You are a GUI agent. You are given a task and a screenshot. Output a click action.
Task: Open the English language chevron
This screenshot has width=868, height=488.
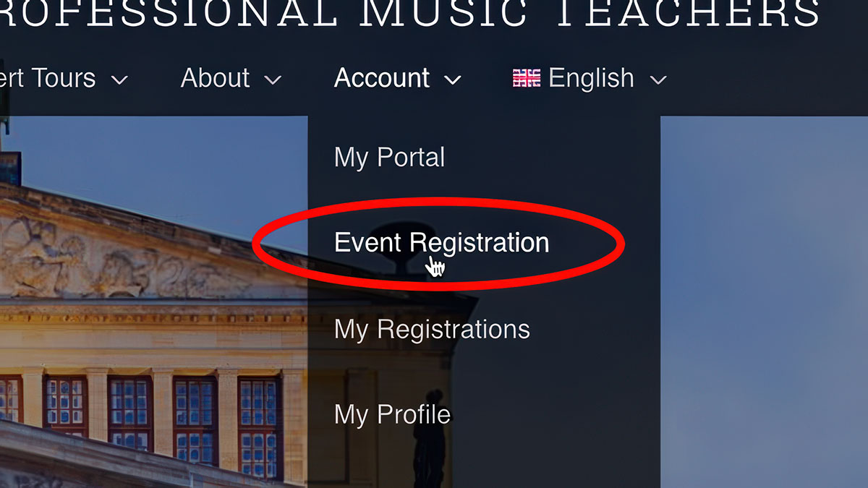pyautogui.click(x=658, y=80)
